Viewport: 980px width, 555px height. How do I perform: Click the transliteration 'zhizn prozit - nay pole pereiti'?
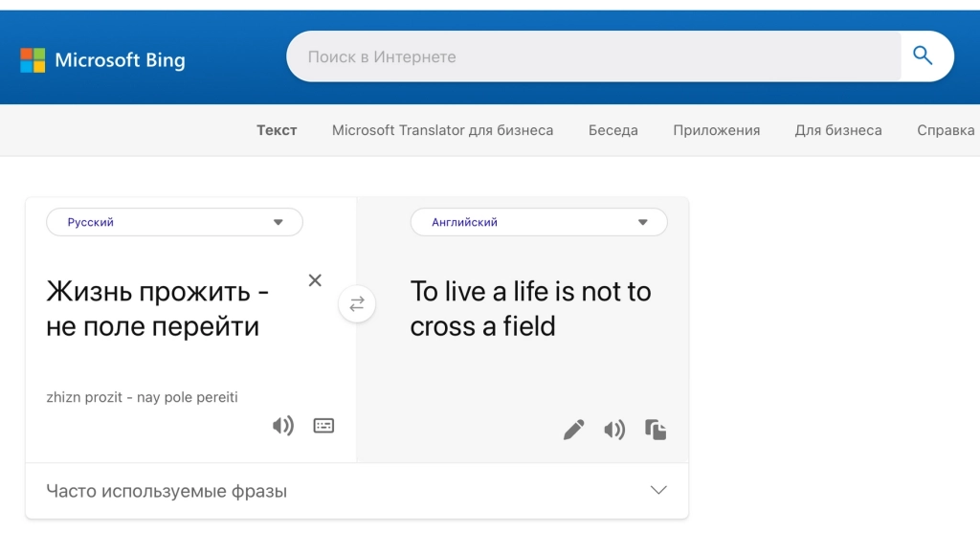tap(142, 397)
